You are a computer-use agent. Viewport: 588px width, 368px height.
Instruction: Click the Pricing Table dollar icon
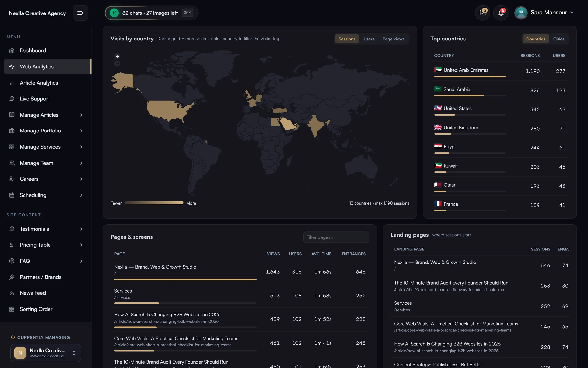point(12,245)
